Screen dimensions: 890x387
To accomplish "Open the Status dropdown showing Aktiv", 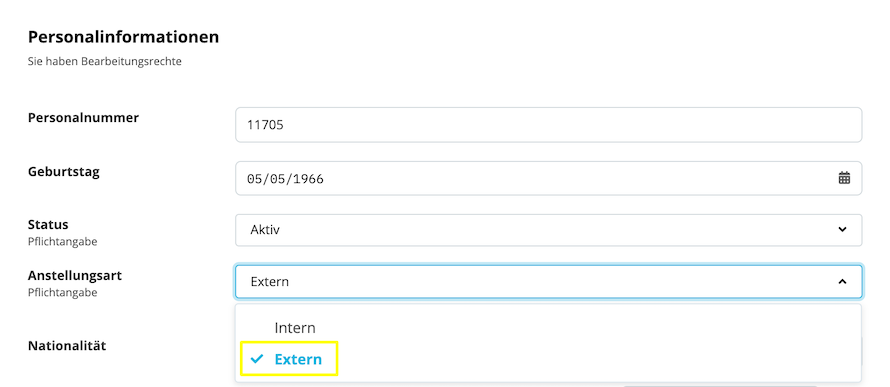I will (x=548, y=230).
